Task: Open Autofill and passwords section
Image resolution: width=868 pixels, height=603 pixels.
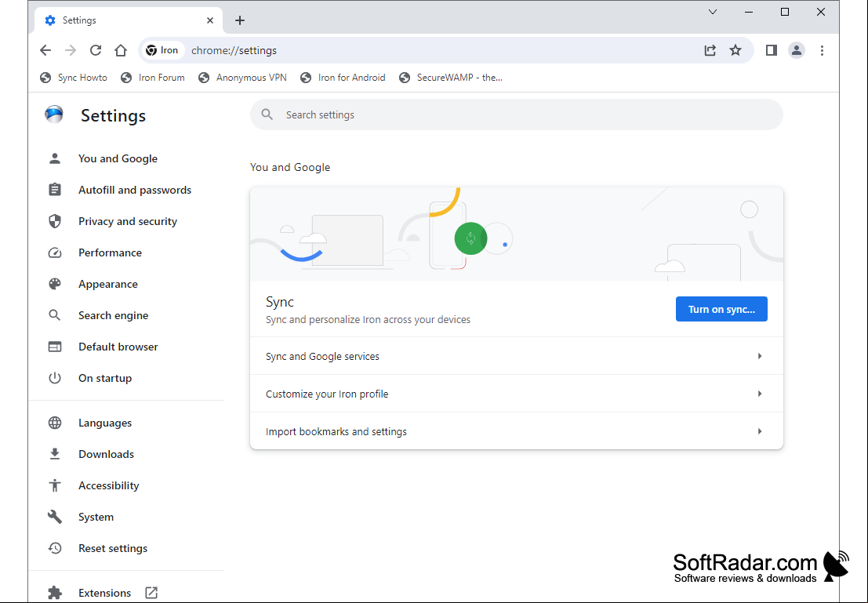Action: [135, 190]
